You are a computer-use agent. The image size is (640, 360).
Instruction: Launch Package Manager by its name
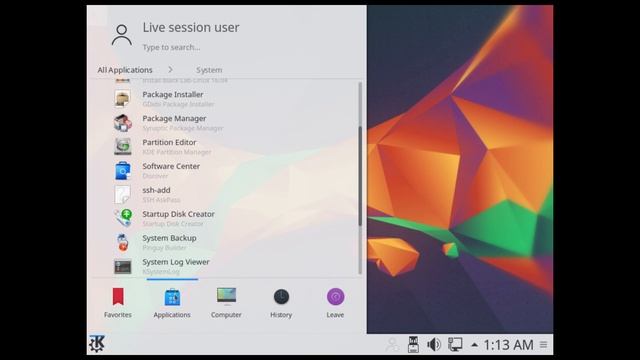tap(174, 118)
